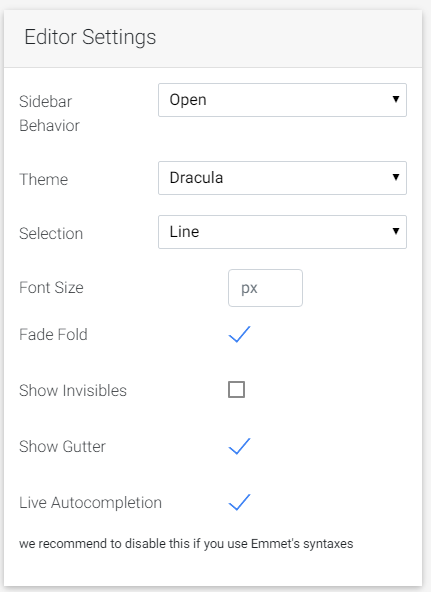Image resolution: width=431 pixels, height=592 pixels.
Task: Click the arrow on the Dracula theme dropdown
Action: [x=396, y=177]
